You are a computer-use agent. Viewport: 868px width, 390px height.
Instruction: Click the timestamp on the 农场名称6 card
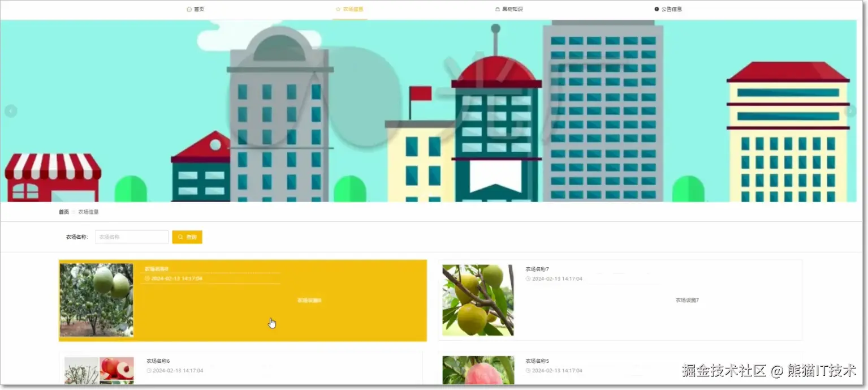(x=175, y=371)
